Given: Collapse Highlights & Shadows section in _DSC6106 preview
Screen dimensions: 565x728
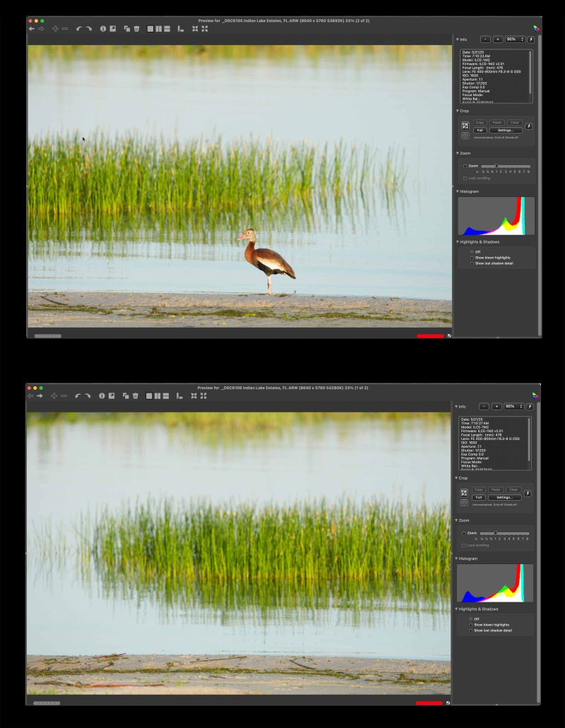Looking at the screenshot, I should [x=456, y=609].
